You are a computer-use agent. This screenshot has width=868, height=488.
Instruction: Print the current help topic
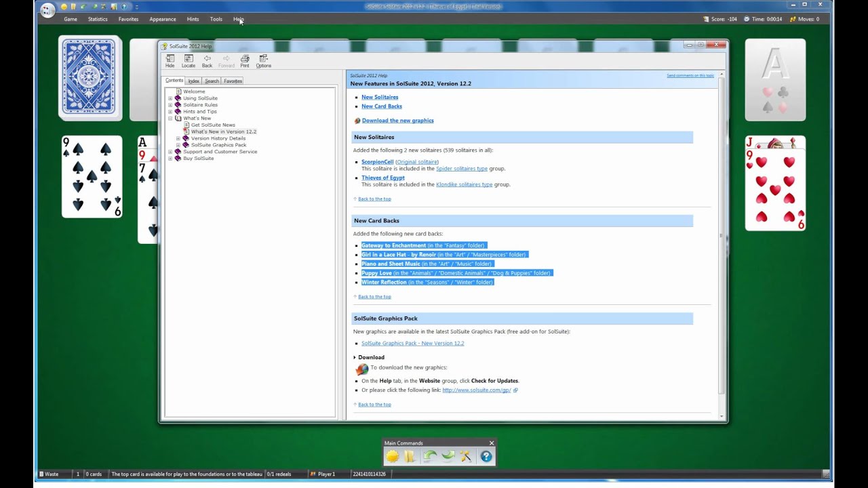245,61
